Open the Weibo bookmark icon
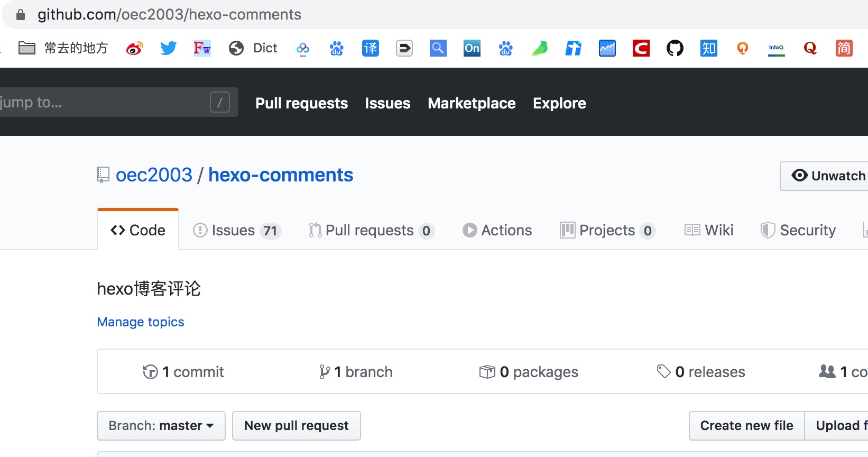The height and width of the screenshot is (457, 868). [x=135, y=49]
